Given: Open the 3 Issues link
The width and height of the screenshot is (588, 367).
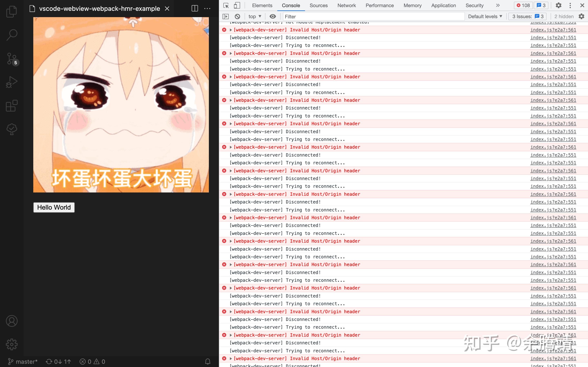Looking at the screenshot, I should point(528,17).
